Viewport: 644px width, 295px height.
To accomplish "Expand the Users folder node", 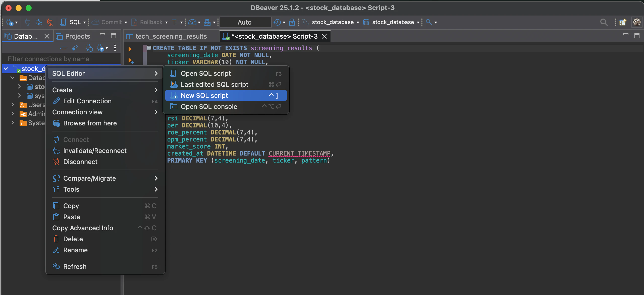I will click(13, 105).
